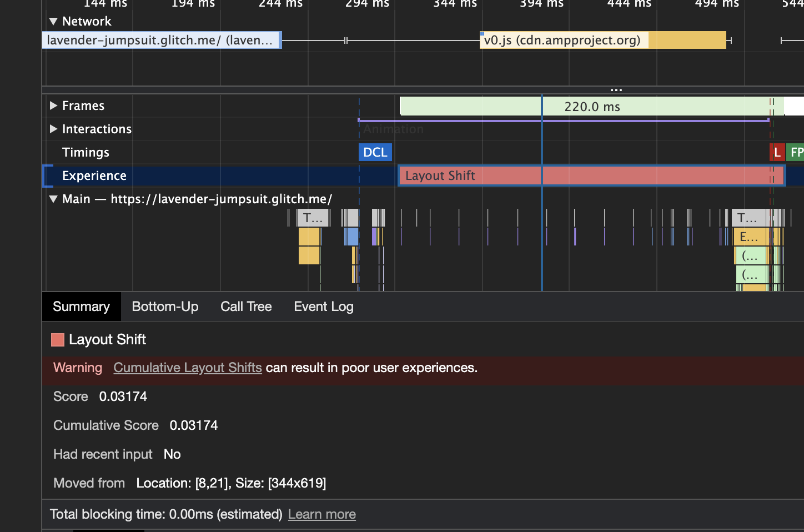Select the first gray T… task block
Screen dimensions: 804x532
click(313, 218)
